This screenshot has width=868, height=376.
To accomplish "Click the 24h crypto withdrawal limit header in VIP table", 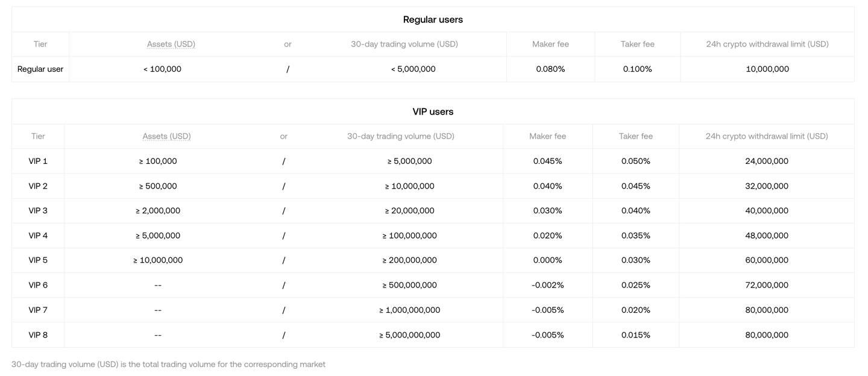I will tap(766, 136).
